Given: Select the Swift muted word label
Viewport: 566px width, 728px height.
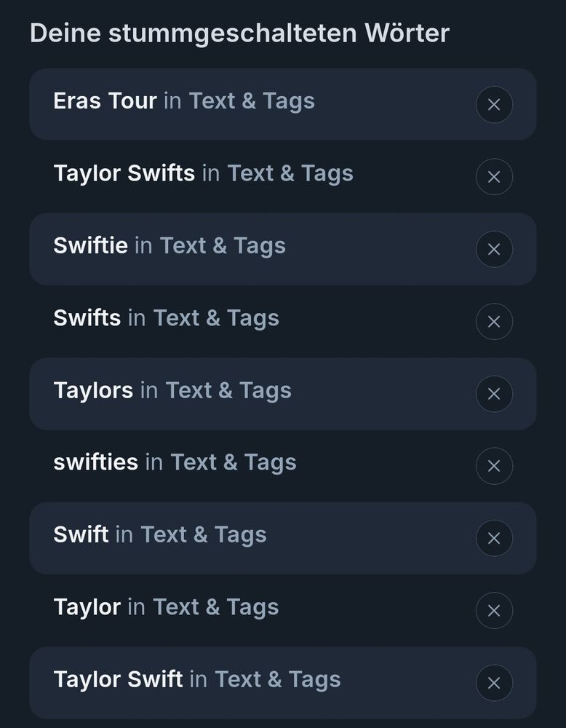Looking at the screenshot, I should pos(81,535).
